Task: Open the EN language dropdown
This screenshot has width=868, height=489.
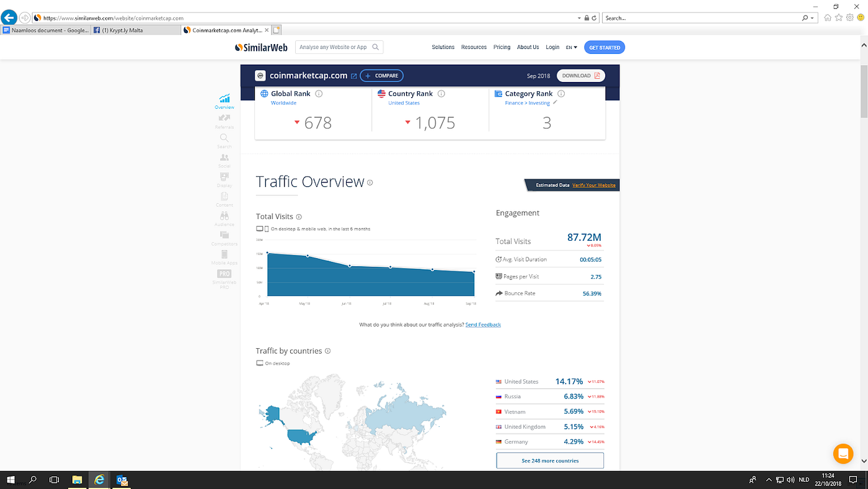Action: click(x=571, y=47)
